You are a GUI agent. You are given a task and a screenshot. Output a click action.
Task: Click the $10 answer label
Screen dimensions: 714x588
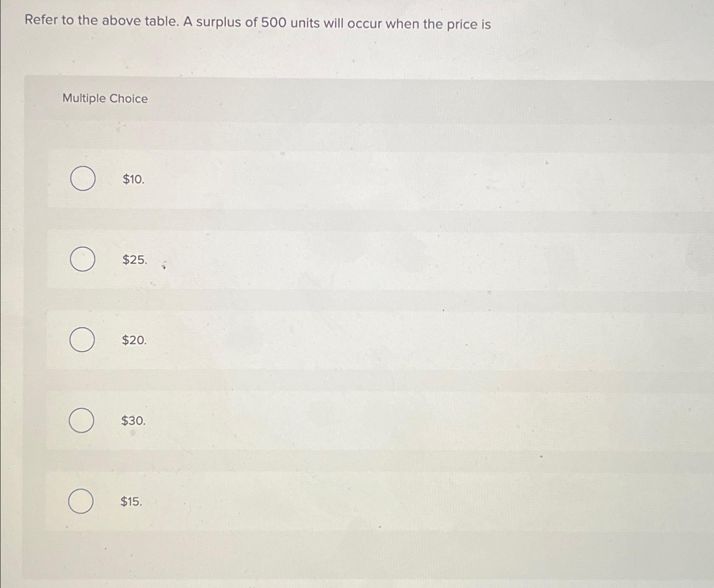click(132, 180)
